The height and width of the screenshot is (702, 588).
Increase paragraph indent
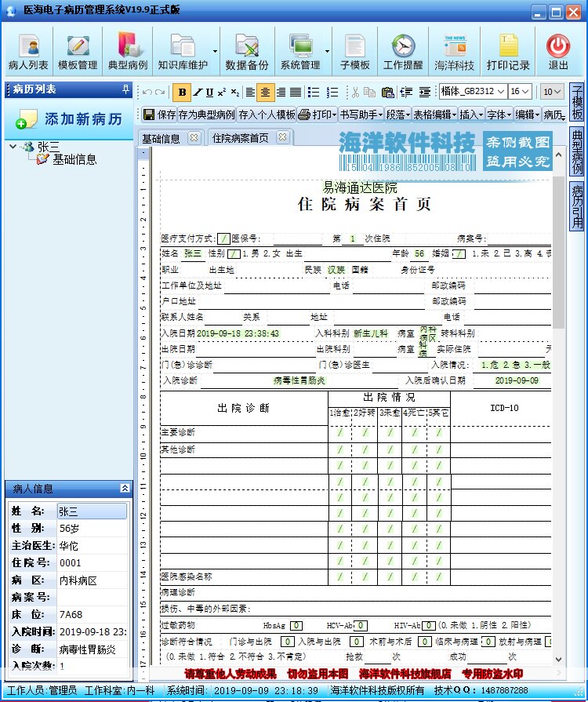tap(425, 93)
